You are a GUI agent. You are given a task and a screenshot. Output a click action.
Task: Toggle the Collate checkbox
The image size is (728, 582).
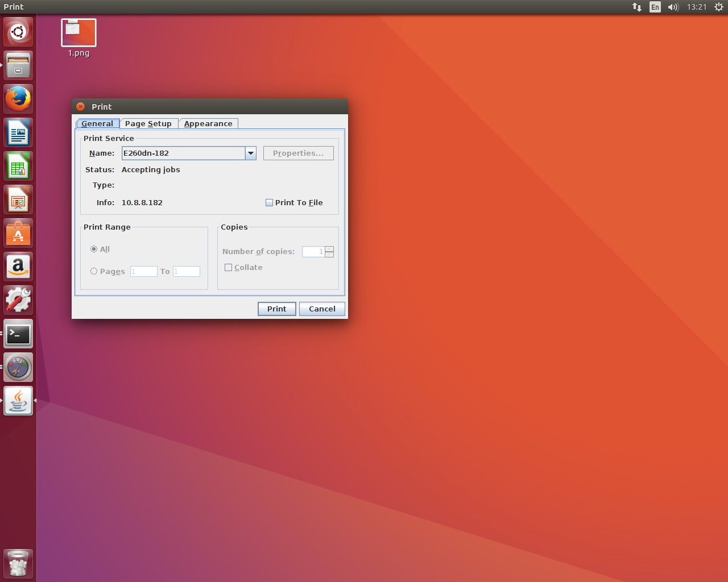coord(228,268)
